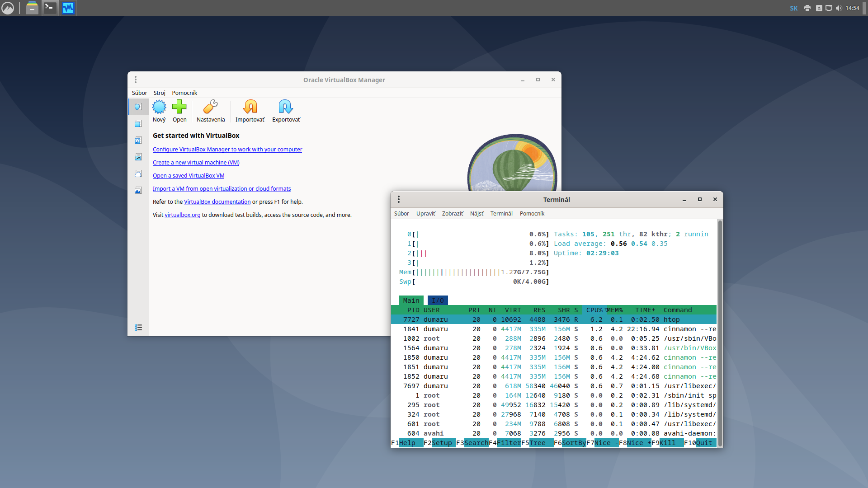Click Configure VirtualBox Manager link

(x=227, y=150)
